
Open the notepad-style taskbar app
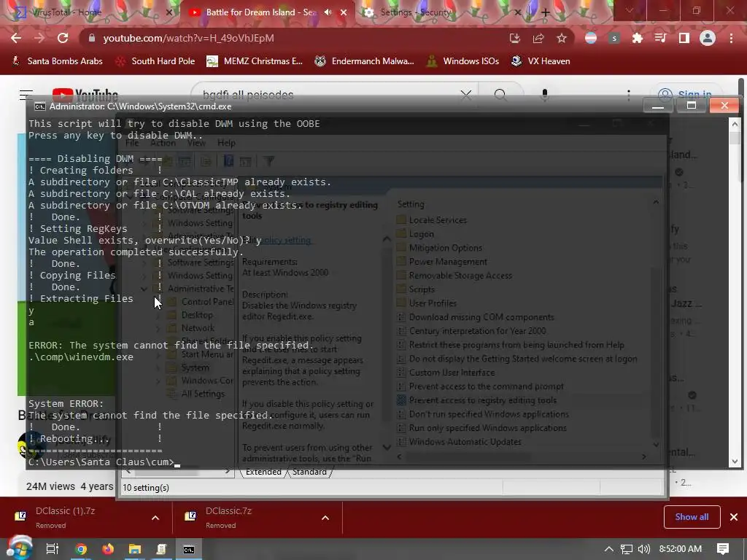tap(161, 549)
